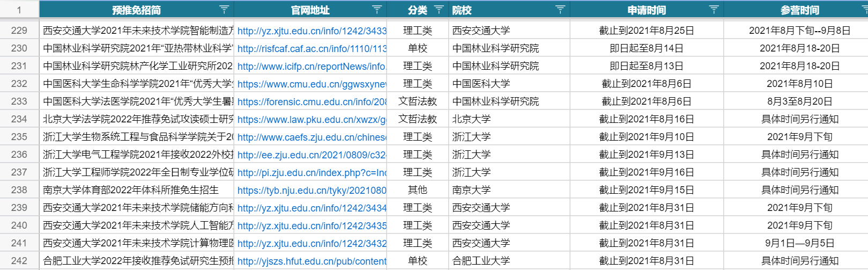Image resolution: width=868 pixels, height=270 pixels.
Task: Select 理工类 category cell in row 236
Action: (x=418, y=155)
